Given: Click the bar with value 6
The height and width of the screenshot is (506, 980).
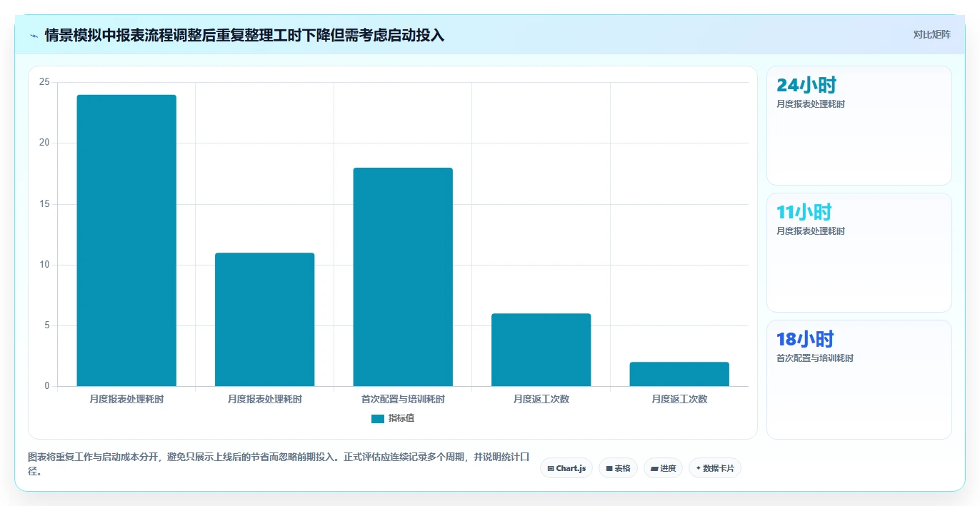Looking at the screenshot, I should click(x=541, y=350).
